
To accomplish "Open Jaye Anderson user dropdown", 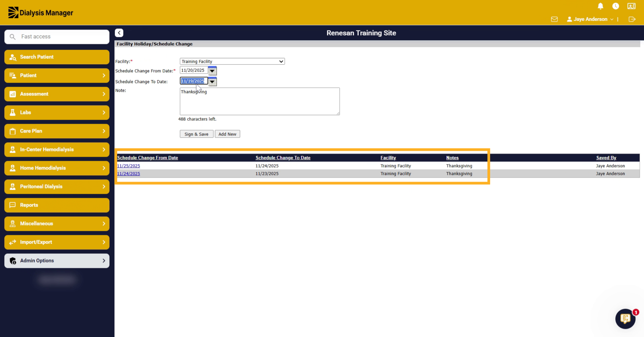I will pyautogui.click(x=590, y=19).
